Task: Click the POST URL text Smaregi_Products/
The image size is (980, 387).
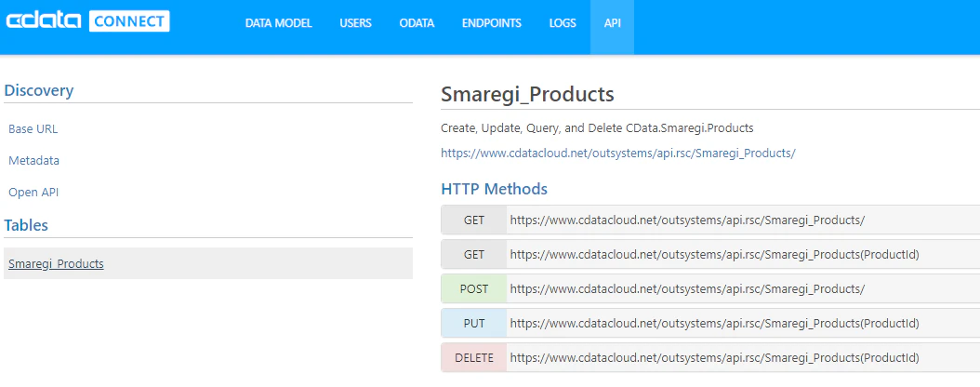Action: pyautogui.click(x=687, y=288)
